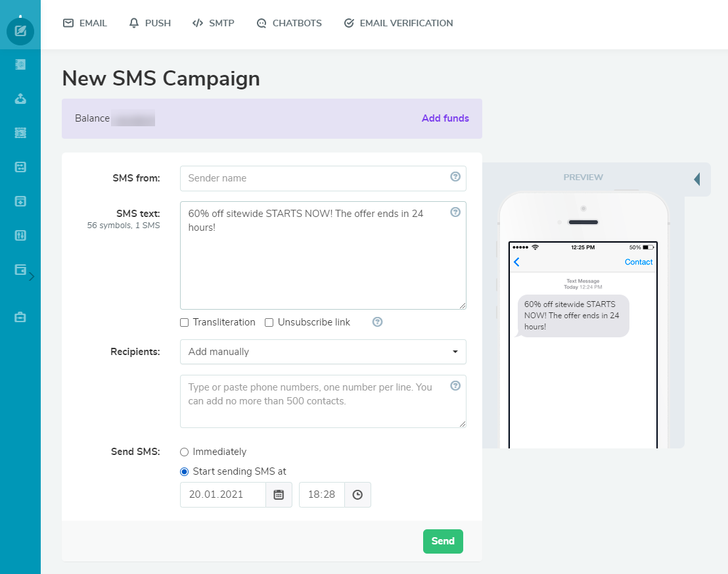Open the Add funds link

pos(445,118)
